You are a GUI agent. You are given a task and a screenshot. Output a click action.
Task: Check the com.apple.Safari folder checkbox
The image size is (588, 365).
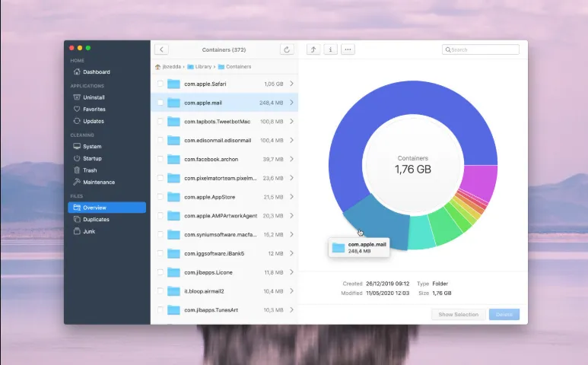click(x=161, y=84)
